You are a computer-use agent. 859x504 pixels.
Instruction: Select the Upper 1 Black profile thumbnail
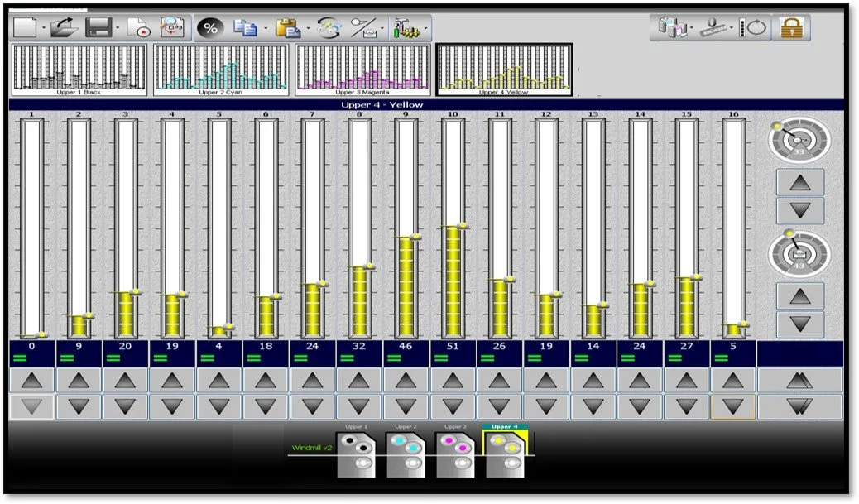click(79, 70)
